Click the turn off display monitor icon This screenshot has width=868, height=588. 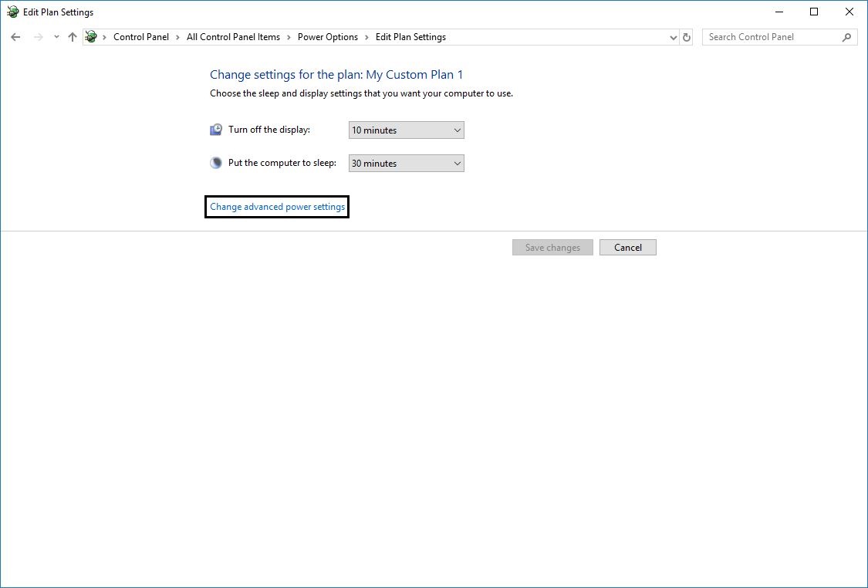click(215, 129)
